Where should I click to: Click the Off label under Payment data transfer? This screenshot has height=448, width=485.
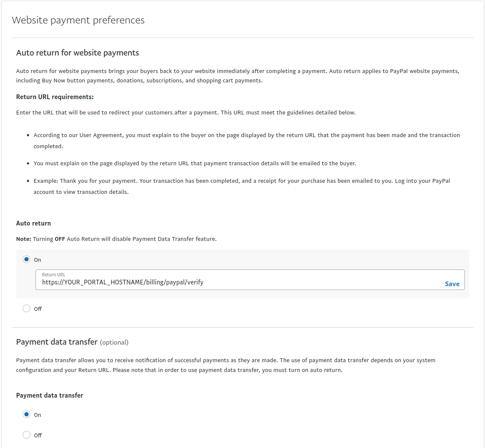click(38, 435)
